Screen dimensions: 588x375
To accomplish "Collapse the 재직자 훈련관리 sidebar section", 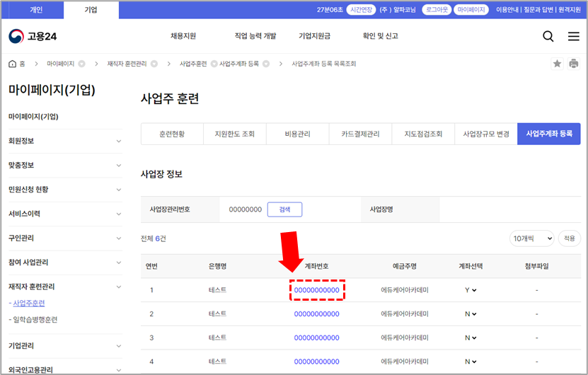I will pyautogui.click(x=118, y=287).
